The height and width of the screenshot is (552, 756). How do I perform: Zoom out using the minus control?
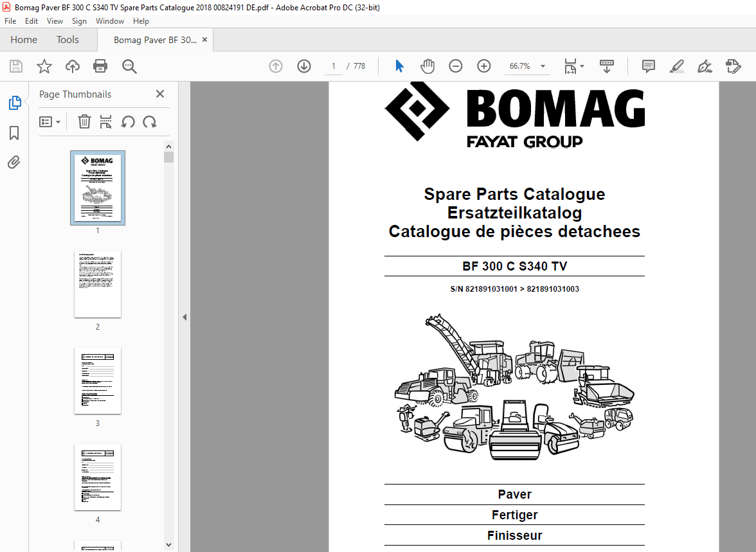click(x=455, y=66)
